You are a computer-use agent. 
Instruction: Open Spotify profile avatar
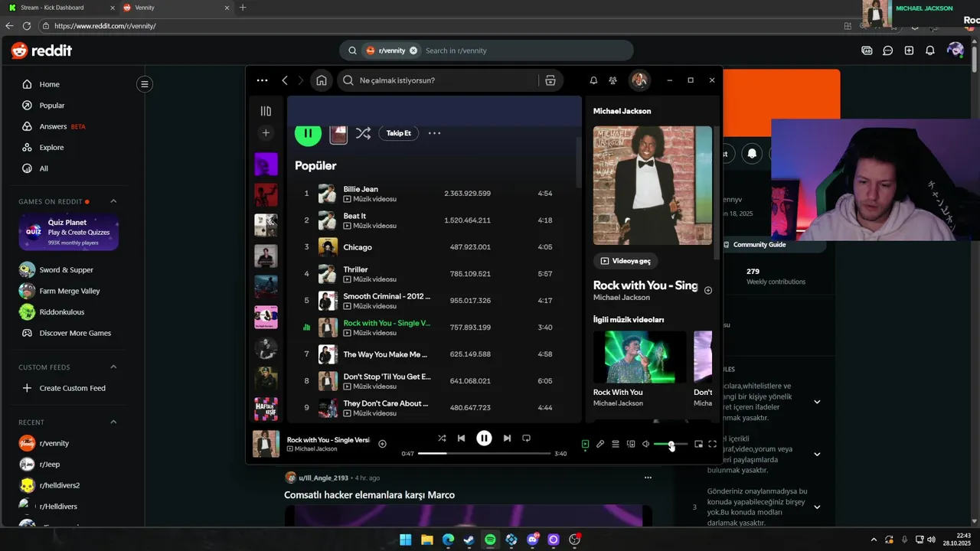click(639, 80)
